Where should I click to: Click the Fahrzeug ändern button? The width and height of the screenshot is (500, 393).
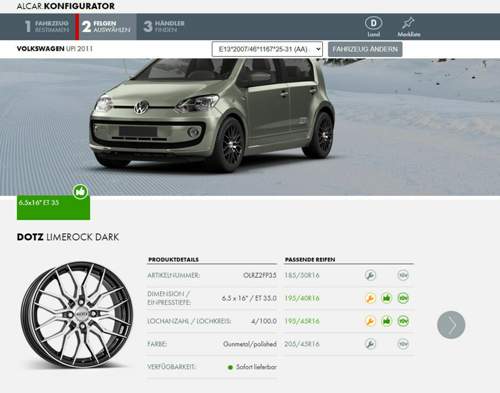point(365,49)
